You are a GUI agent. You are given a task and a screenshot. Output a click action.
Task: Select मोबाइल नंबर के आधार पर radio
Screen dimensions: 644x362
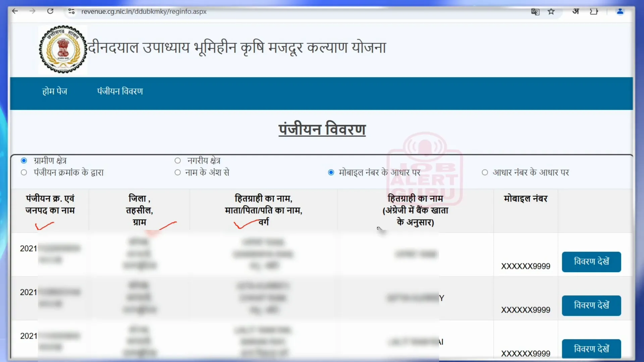[x=331, y=172]
